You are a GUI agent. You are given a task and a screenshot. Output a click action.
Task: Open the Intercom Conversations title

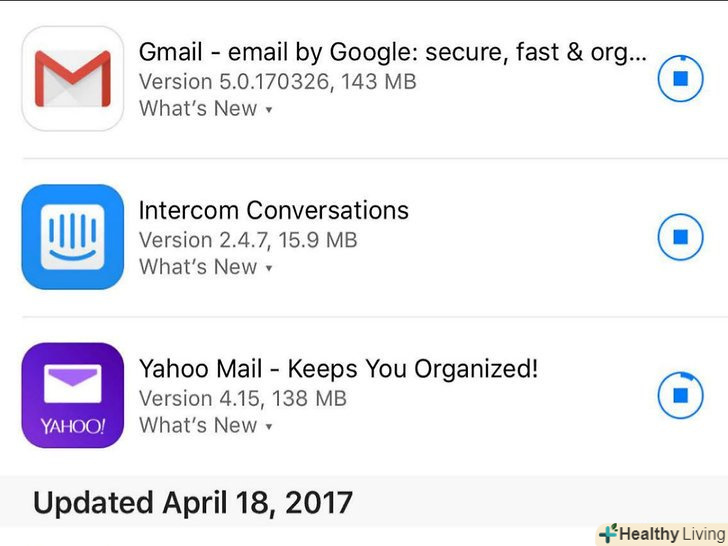(x=273, y=210)
